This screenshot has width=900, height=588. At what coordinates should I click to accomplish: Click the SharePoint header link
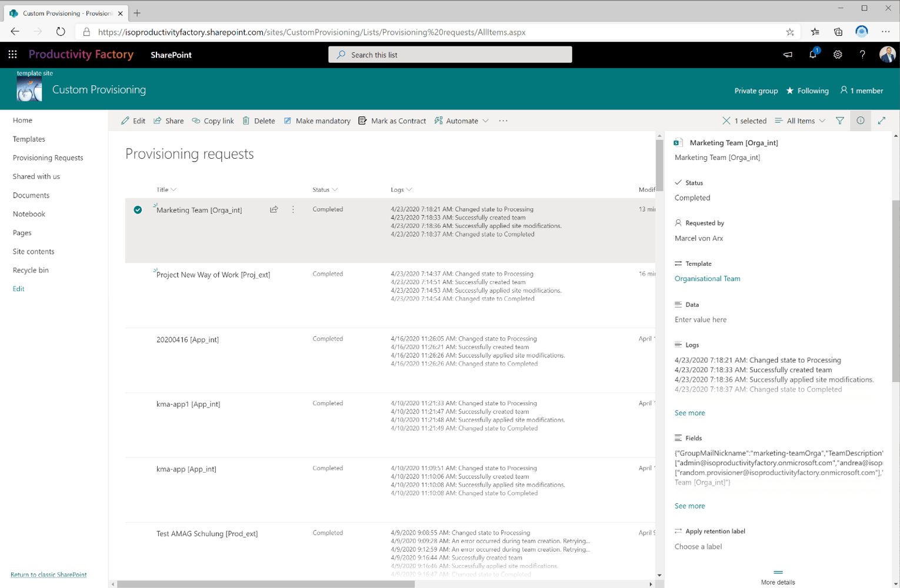click(171, 55)
